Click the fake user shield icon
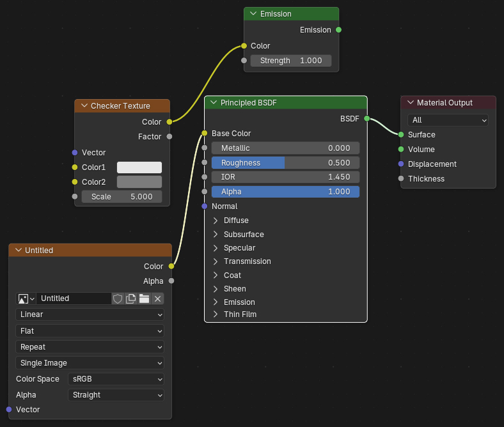504x427 pixels. [118, 299]
